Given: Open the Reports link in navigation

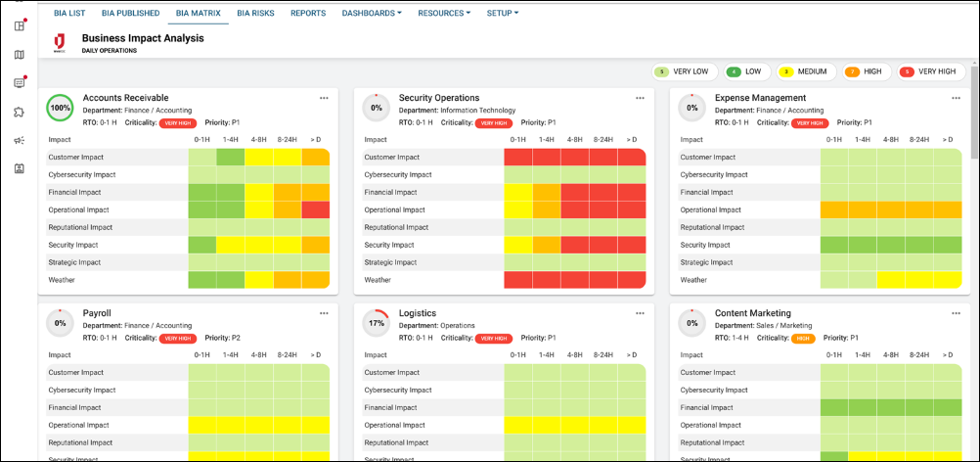Looking at the screenshot, I should click(x=308, y=14).
